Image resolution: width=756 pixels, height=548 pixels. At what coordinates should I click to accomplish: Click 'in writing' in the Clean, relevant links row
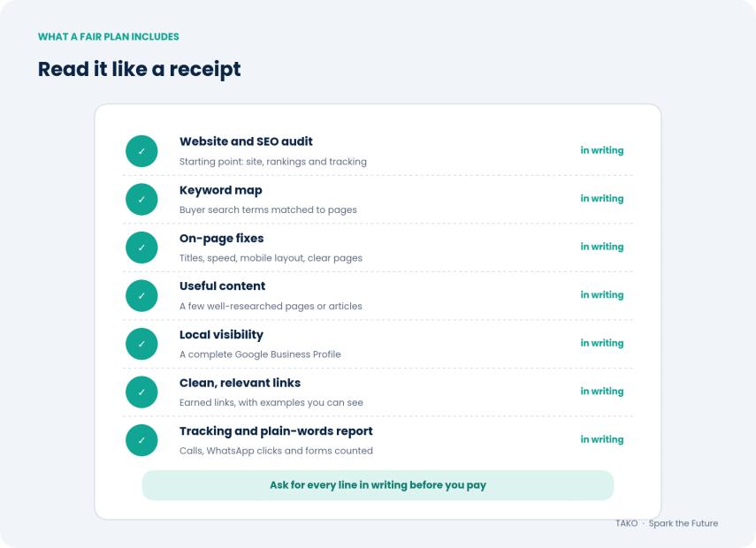[602, 392]
